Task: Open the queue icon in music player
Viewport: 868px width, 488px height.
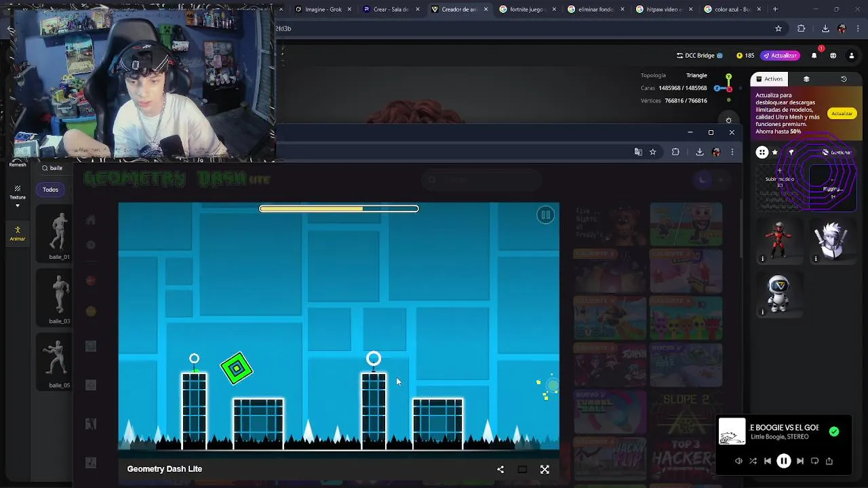Action: pyautogui.click(x=814, y=461)
